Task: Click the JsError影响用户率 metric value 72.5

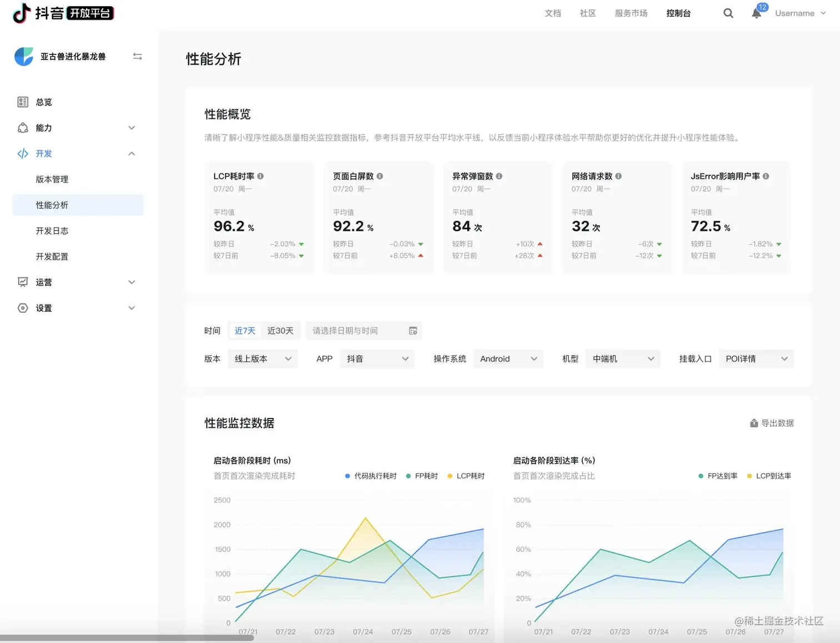Action: (706, 227)
